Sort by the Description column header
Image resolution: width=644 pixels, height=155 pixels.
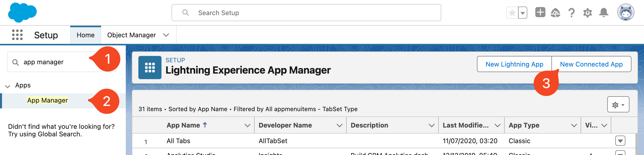[369, 125]
